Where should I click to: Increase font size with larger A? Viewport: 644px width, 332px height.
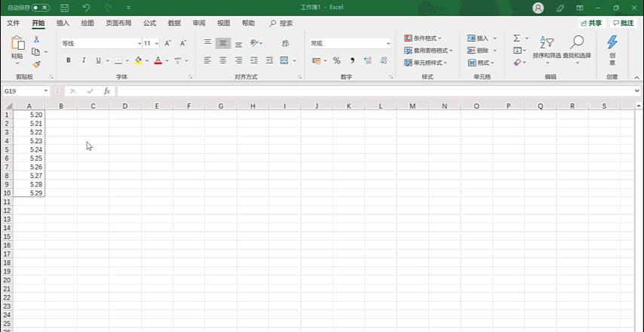[167, 43]
